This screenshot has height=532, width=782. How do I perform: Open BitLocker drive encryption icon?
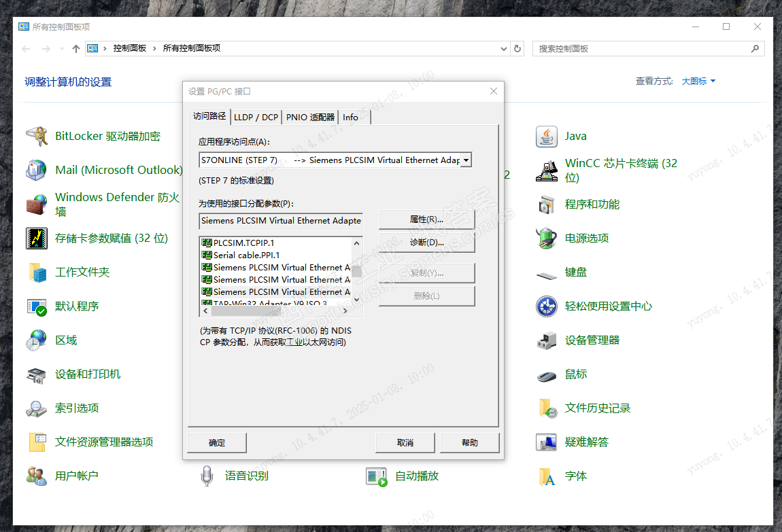point(37,136)
